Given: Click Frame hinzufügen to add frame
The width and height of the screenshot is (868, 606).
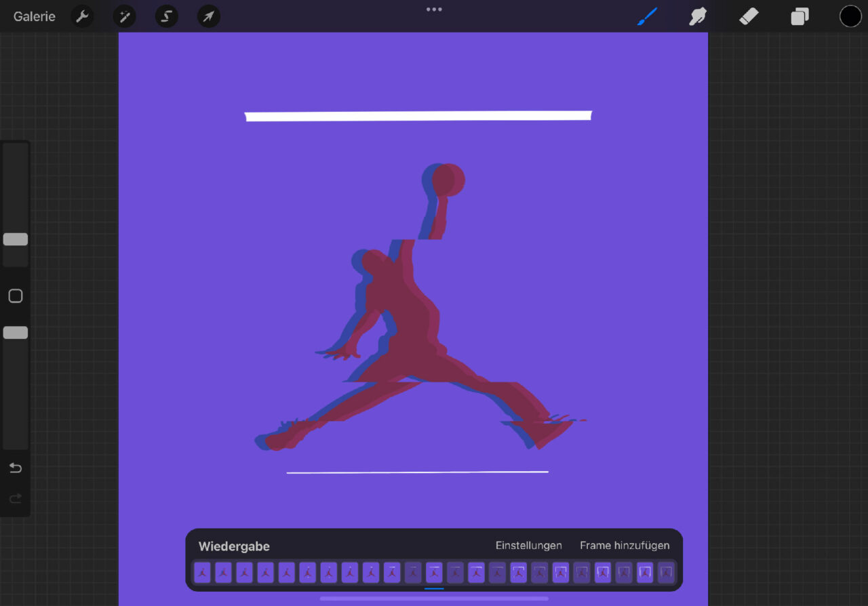Looking at the screenshot, I should click(625, 546).
